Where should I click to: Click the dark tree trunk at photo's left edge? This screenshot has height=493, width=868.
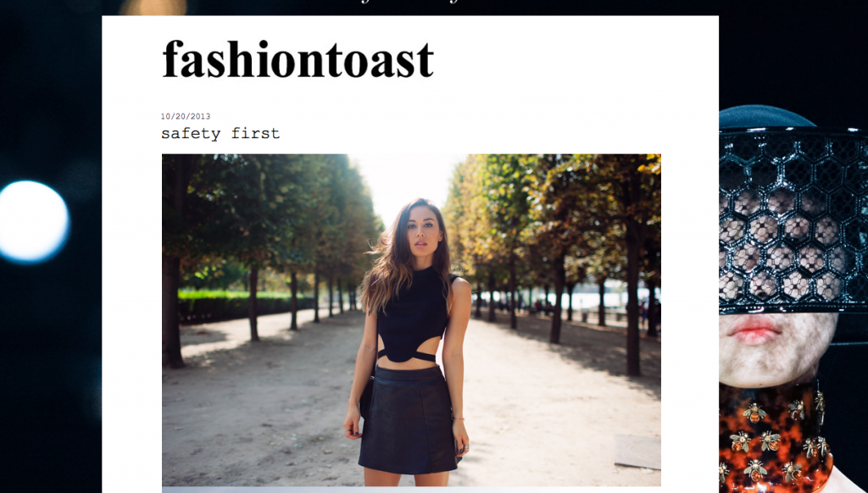(x=172, y=310)
